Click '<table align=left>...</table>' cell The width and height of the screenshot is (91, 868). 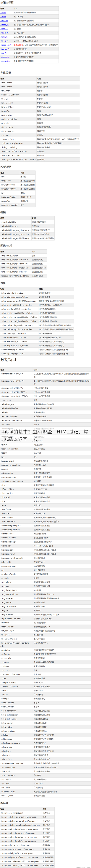pos(19,293)
